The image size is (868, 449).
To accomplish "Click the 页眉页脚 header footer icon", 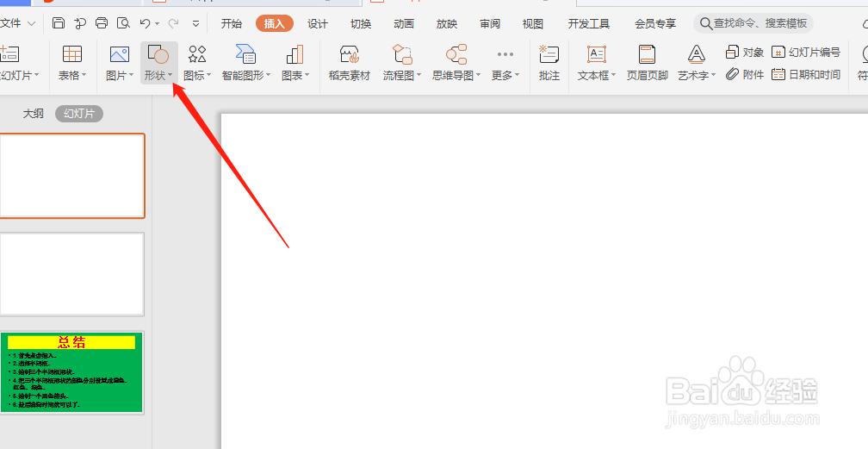I will pos(648,54).
